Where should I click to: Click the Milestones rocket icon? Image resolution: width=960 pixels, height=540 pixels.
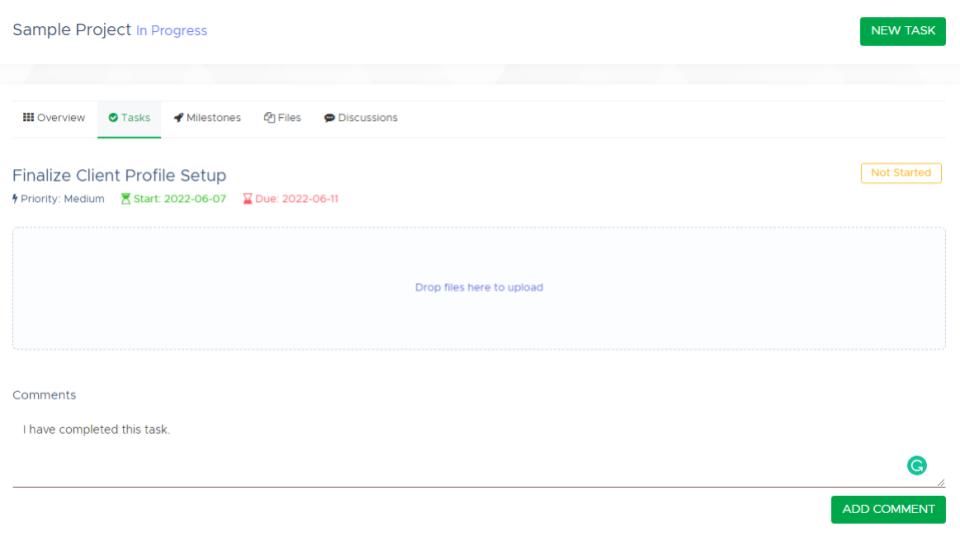coord(178,118)
